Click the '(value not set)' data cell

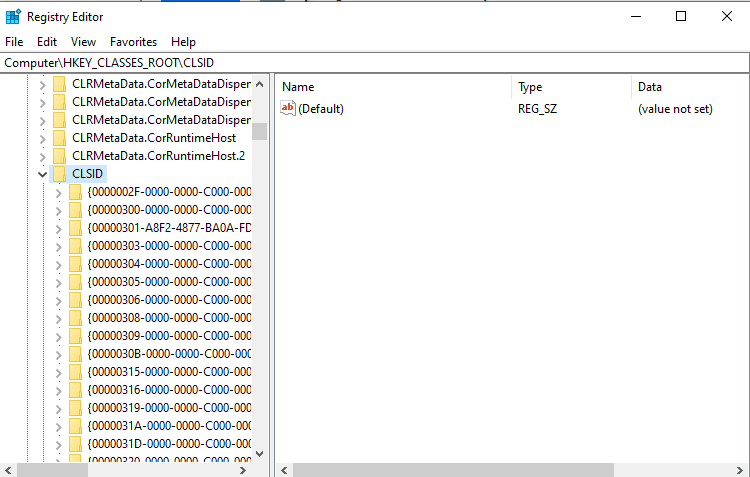[x=675, y=109]
